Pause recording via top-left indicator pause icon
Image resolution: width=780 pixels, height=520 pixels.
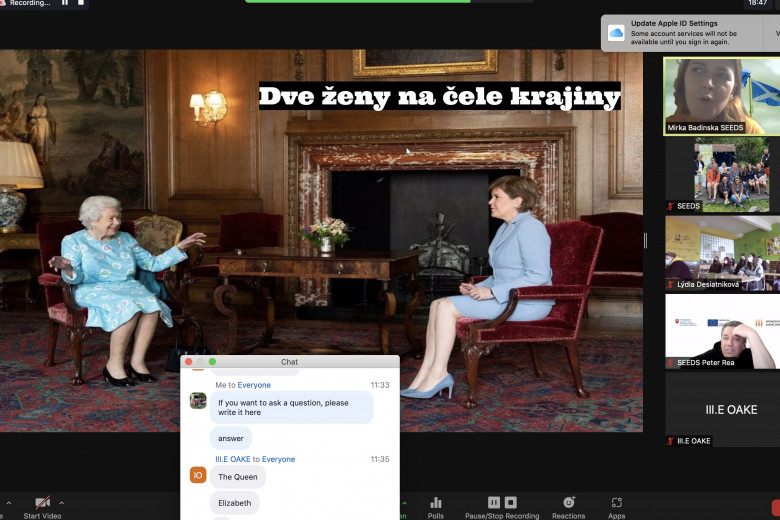[65, 2]
